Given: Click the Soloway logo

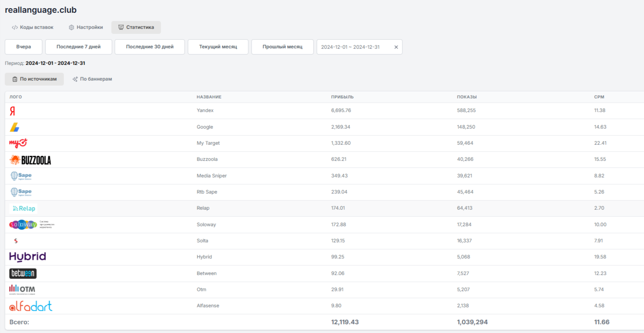Looking at the screenshot, I should click(x=24, y=225).
